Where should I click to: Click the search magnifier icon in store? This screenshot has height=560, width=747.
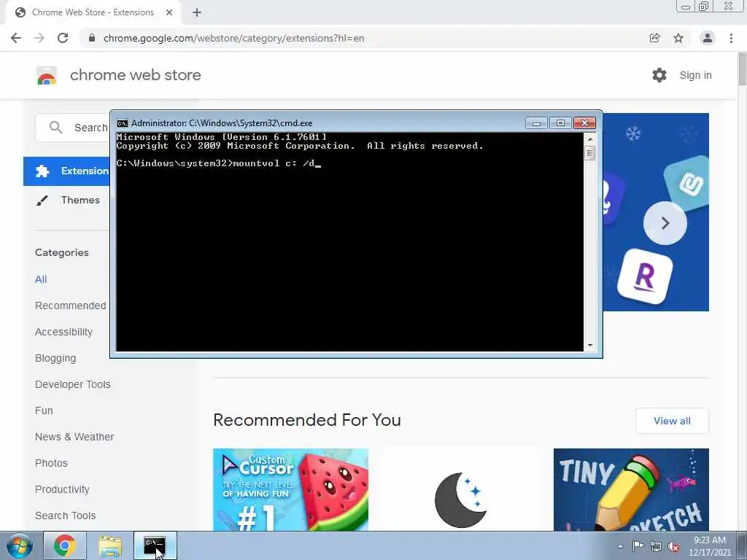(55, 127)
